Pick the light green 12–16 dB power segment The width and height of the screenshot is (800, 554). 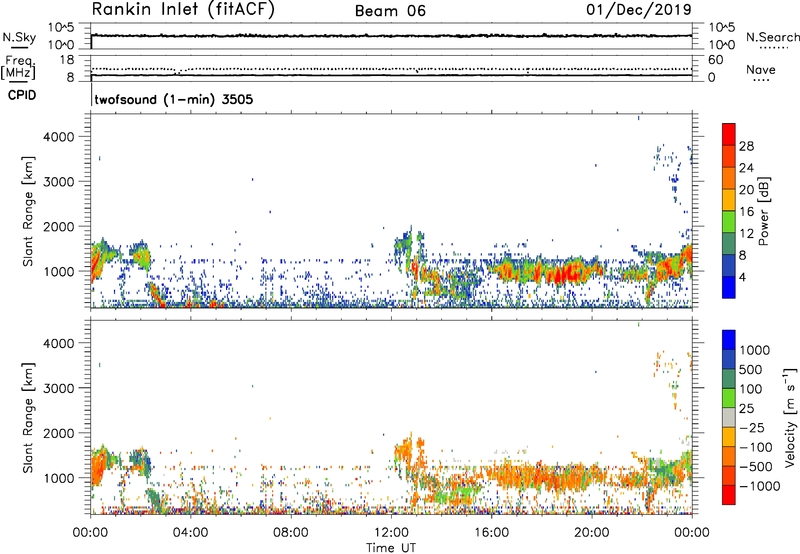[x=729, y=222]
